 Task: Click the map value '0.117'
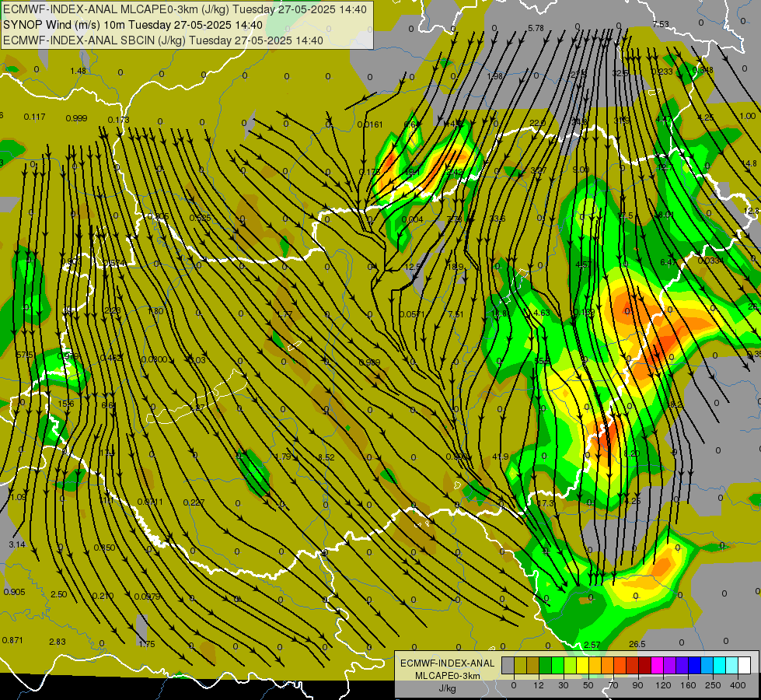[x=34, y=117]
